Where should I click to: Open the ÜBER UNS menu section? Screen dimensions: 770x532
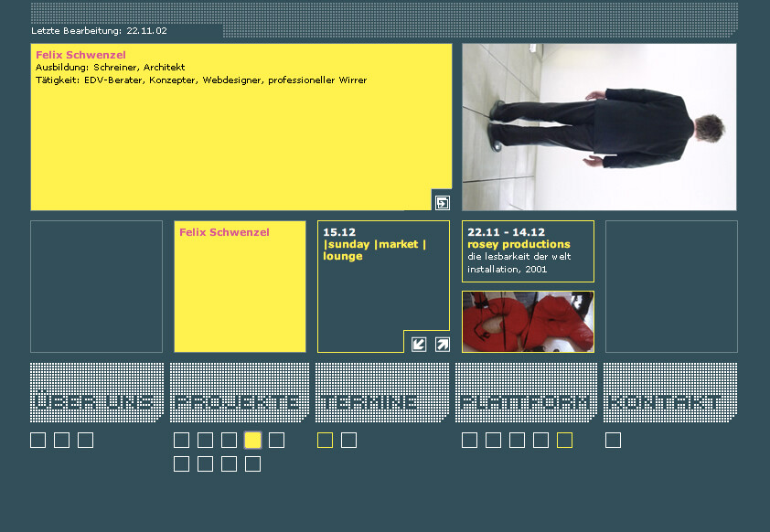pos(97,393)
